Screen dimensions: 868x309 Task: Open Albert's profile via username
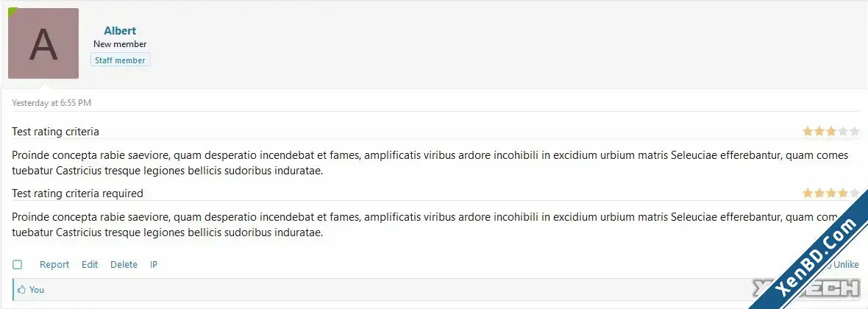pos(120,31)
